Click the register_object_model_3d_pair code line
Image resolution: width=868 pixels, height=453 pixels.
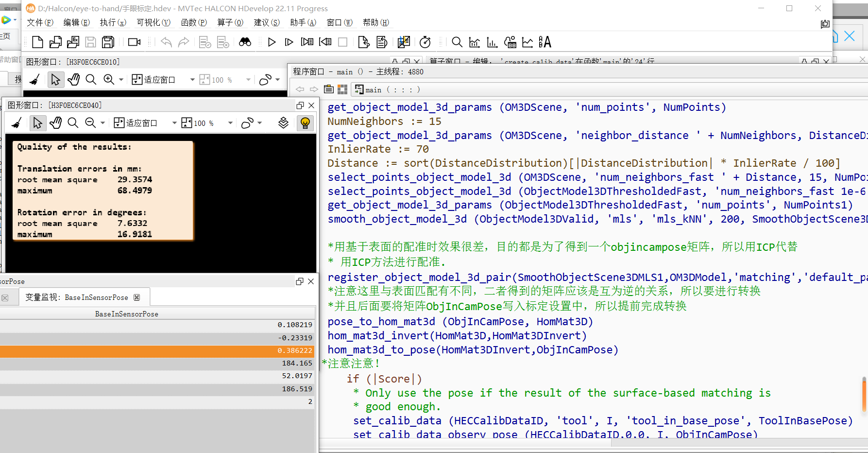597,277
